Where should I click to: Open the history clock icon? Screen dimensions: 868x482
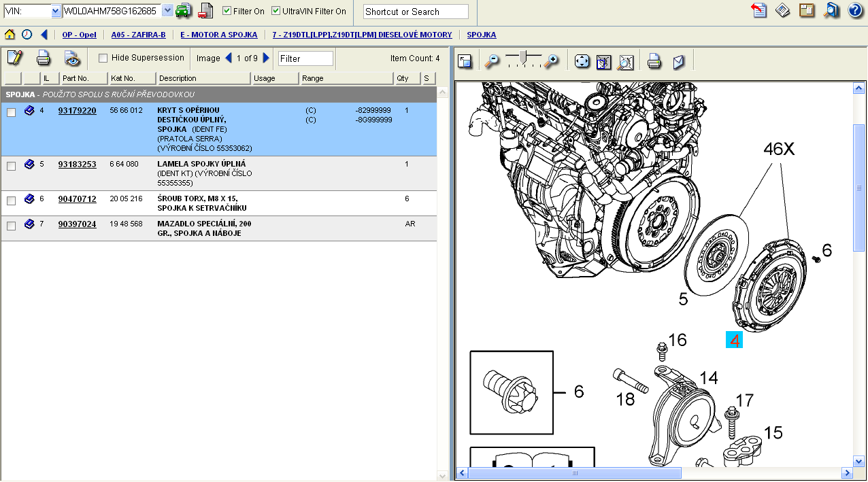[x=27, y=35]
